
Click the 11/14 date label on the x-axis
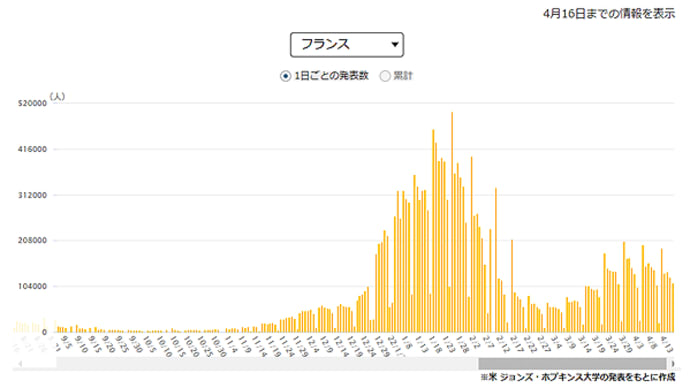point(259,345)
